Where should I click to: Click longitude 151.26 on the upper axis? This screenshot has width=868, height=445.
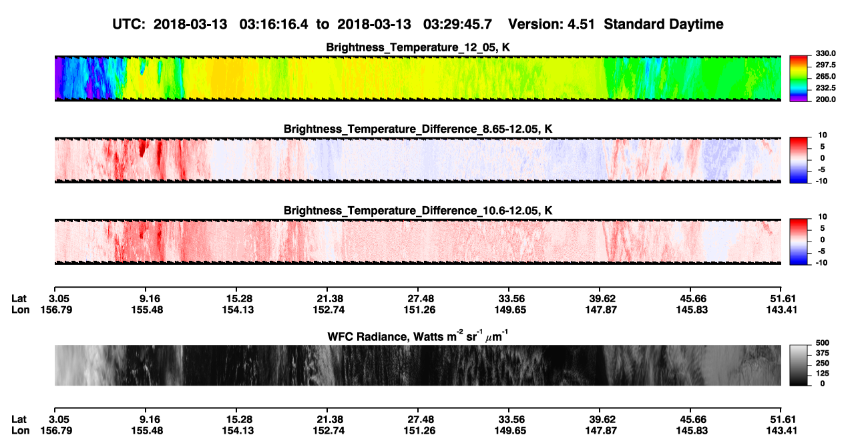421,310
